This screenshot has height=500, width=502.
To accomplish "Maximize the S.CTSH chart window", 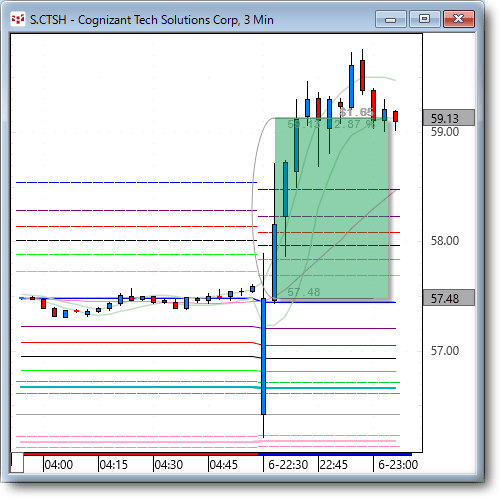I will point(424,19).
